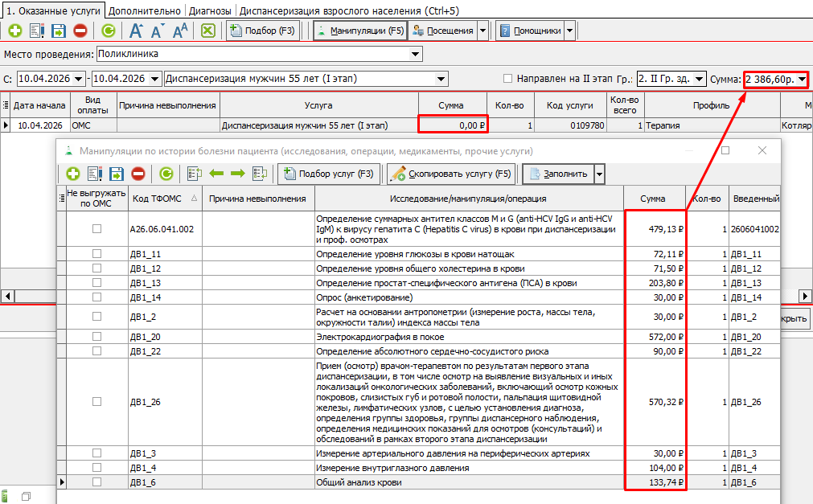Open the 'Дополнительно' tab
The image size is (813, 504).
click(x=145, y=11)
